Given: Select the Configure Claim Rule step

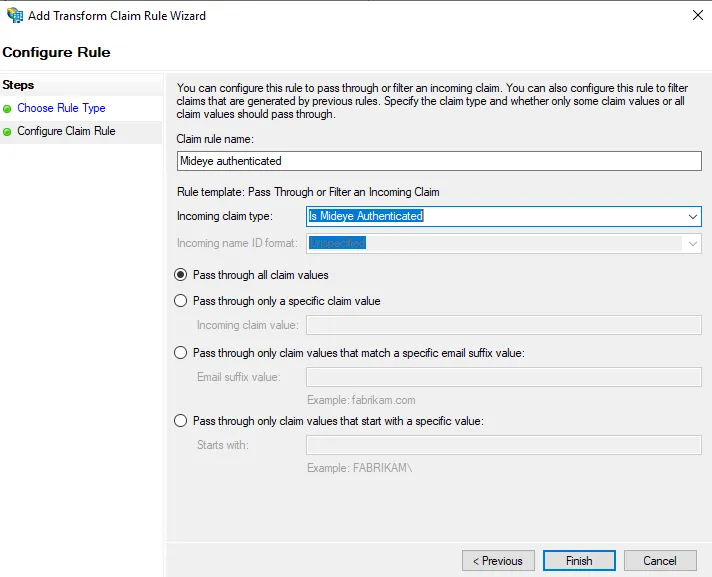Looking at the screenshot, I should coord(66,131).
